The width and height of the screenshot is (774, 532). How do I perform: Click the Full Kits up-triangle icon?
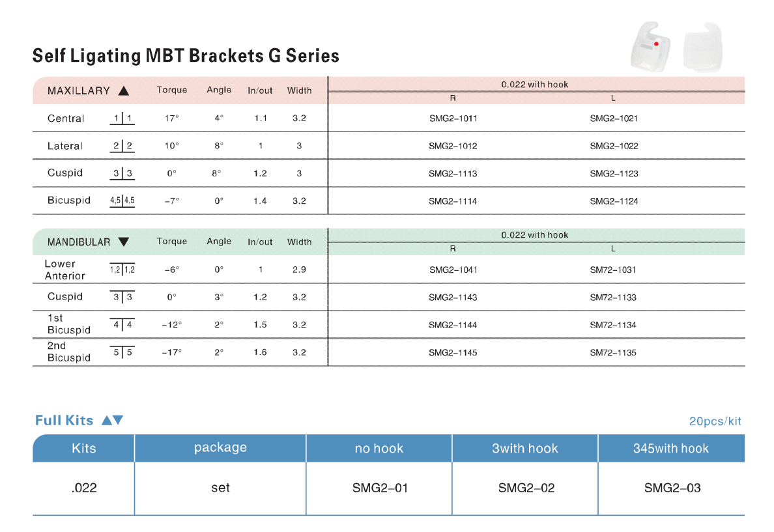pyautogui.click(x=107, y=421)
